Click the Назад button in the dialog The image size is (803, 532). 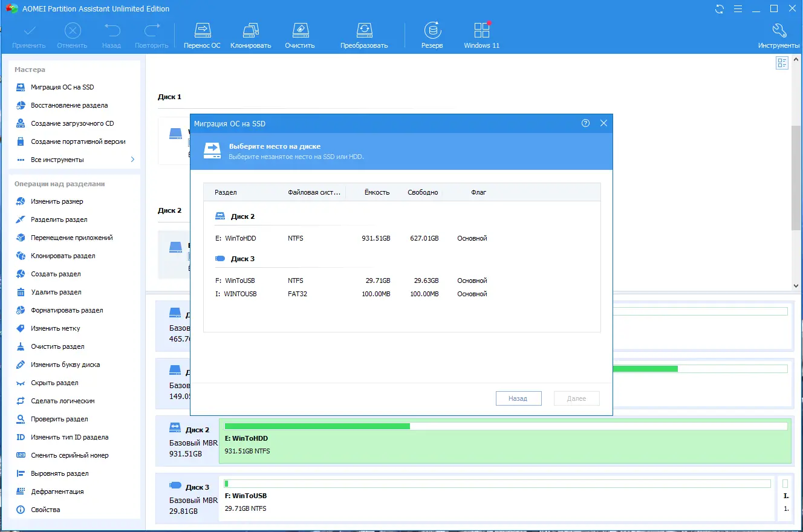[518, 398]
